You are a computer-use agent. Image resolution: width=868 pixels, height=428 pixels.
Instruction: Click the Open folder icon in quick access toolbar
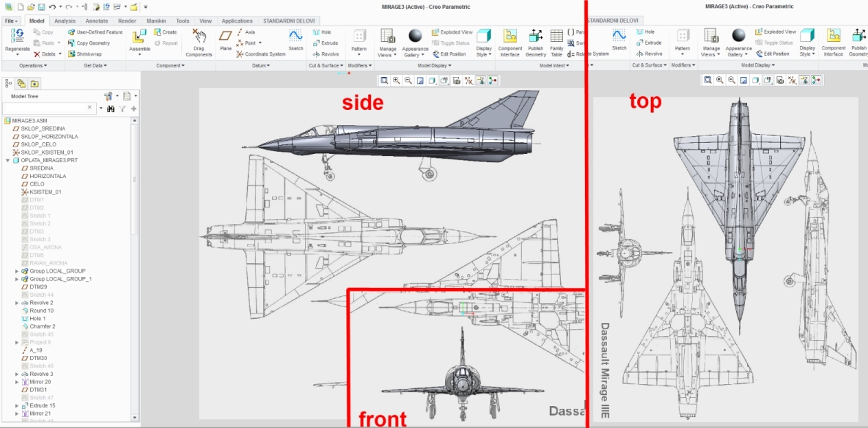click(x=31, y=6)
